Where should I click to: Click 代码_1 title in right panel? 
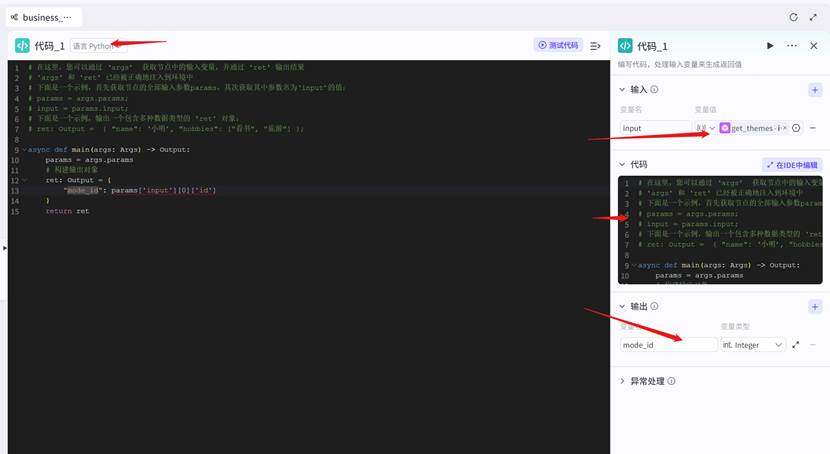click(652, 47)
